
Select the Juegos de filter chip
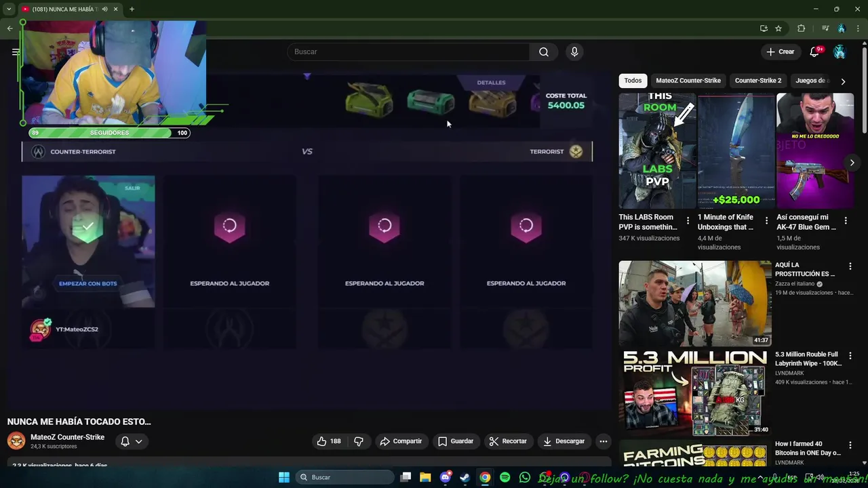pyautogui.click(x=812, y=81)
